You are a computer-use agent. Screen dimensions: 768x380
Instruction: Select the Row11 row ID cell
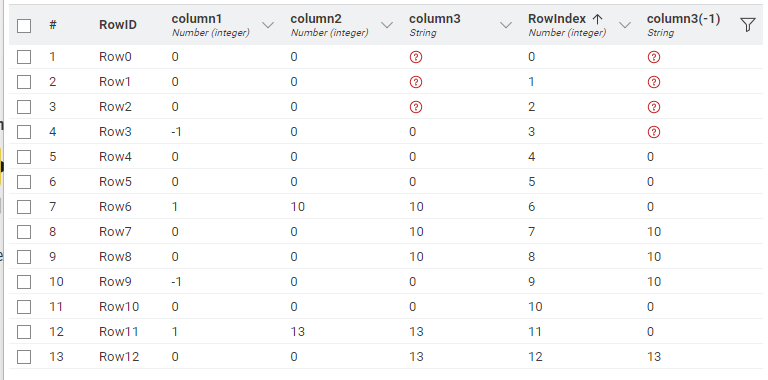(x=119, y=332)
